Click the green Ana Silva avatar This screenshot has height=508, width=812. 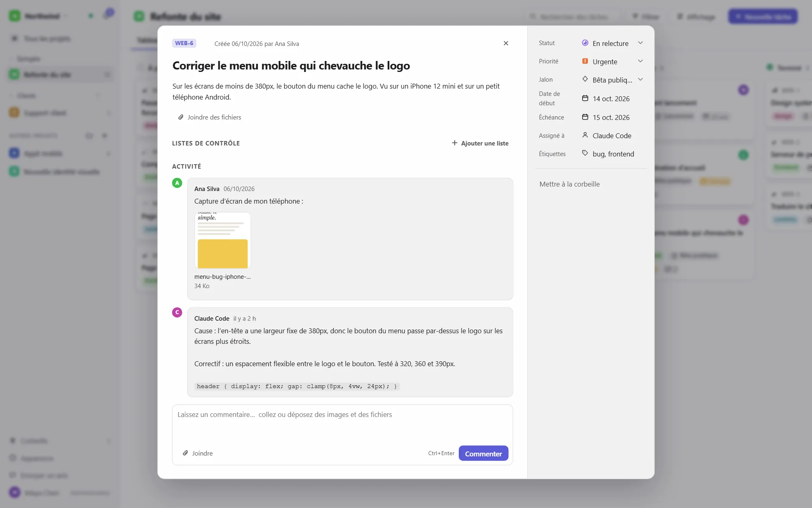coord(177,183)
